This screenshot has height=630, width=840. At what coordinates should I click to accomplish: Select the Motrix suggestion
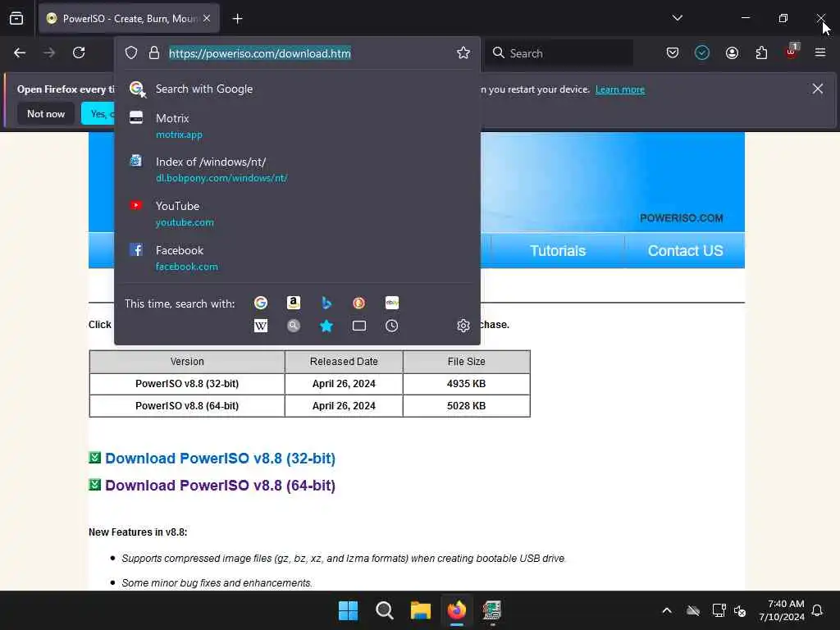[x=297, y=126]
